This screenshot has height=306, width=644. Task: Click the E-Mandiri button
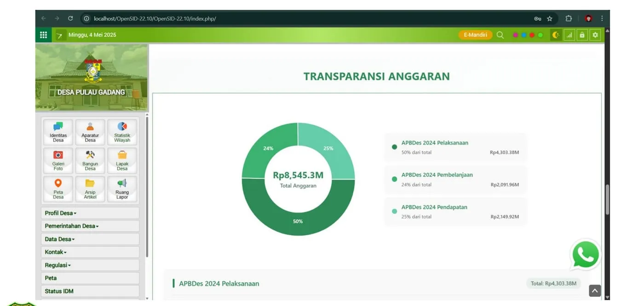click(x=475, y=35)
